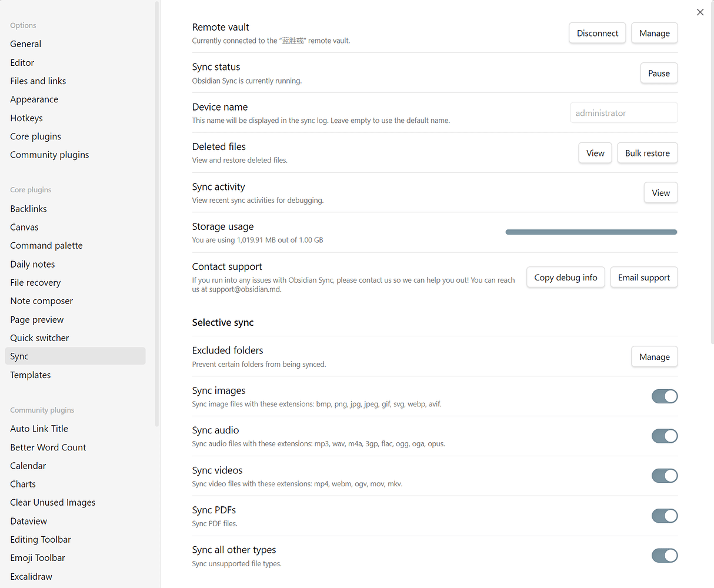Open Excalidraw plugin settings
Viewport: 714px width, 588px height.
[x=31, y=576]
